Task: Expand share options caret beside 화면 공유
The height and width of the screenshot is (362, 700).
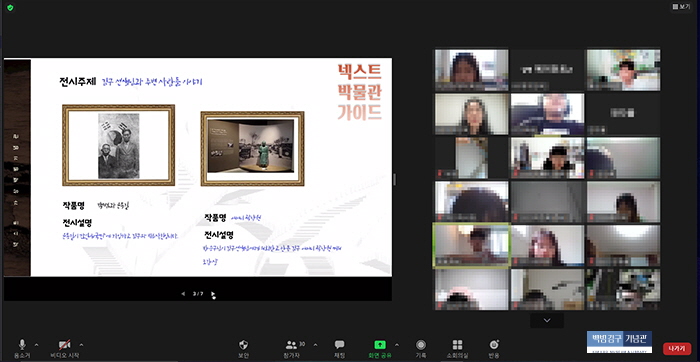Action: [x=397, y=345]
